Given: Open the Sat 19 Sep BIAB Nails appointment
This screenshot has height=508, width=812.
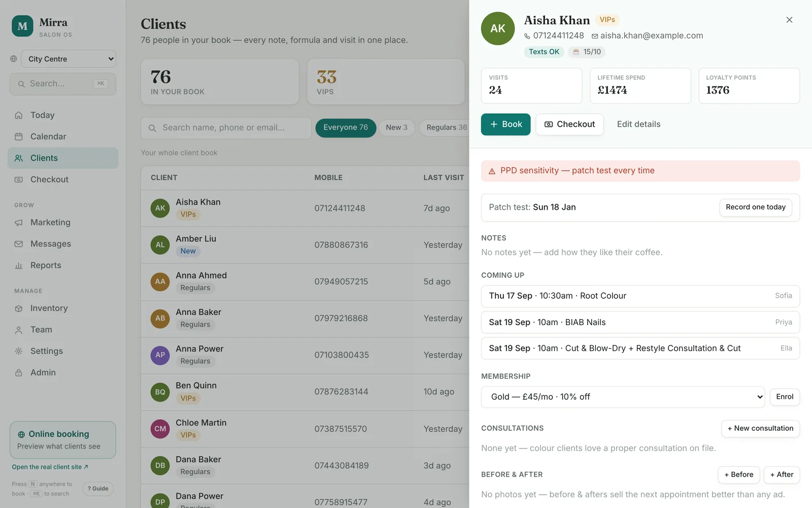Looking at the screenshot, I should [x=640, y=323].
